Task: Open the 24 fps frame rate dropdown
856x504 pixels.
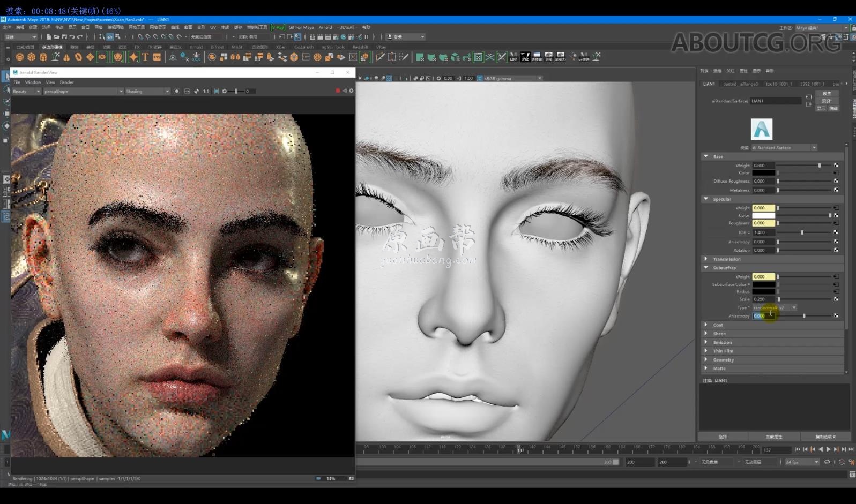Action: pos(802,462)
